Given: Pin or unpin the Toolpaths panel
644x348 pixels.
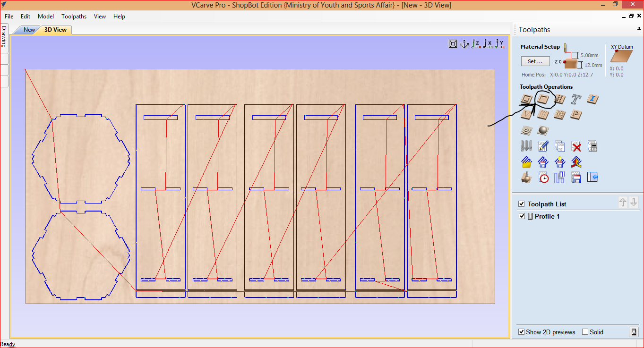Looking at the screenshot, I should (639, 29).
